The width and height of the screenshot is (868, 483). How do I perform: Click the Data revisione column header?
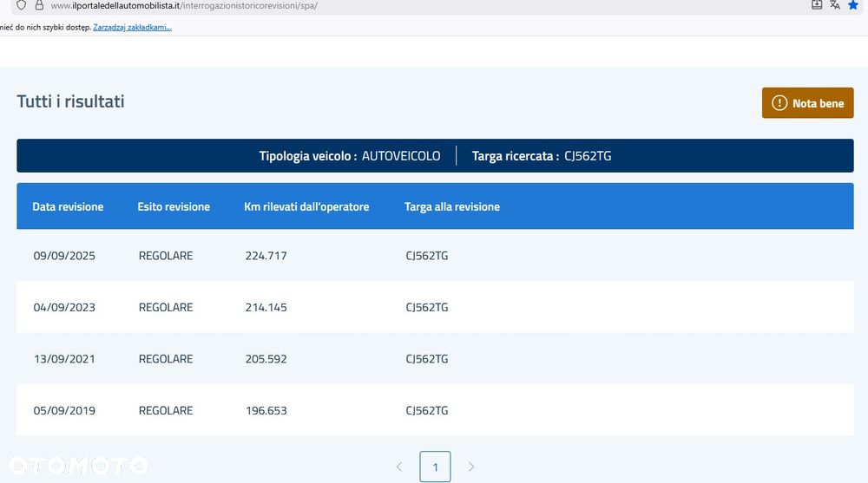pos(68,206)
